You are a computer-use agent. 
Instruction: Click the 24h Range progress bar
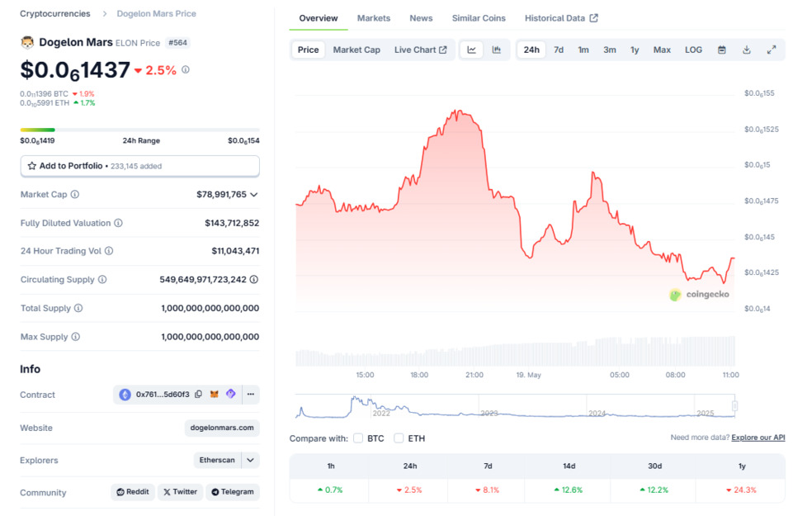[139, 130]
